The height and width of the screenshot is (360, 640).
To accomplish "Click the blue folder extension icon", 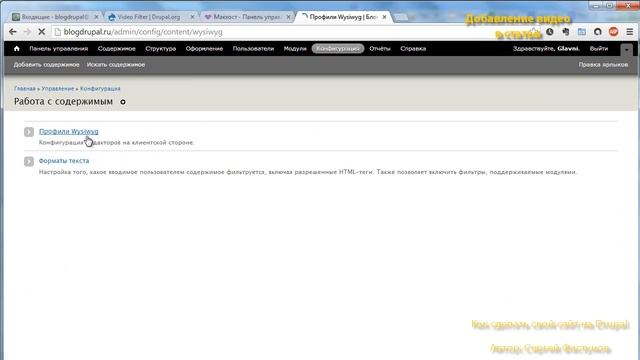I will pyautogui.click(x=582, y=32).
